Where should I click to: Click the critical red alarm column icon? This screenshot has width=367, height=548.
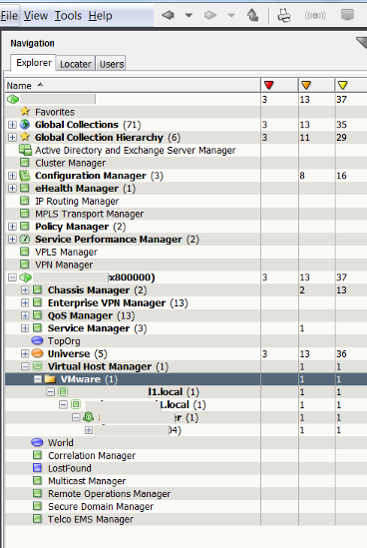(x=269, y=85)
